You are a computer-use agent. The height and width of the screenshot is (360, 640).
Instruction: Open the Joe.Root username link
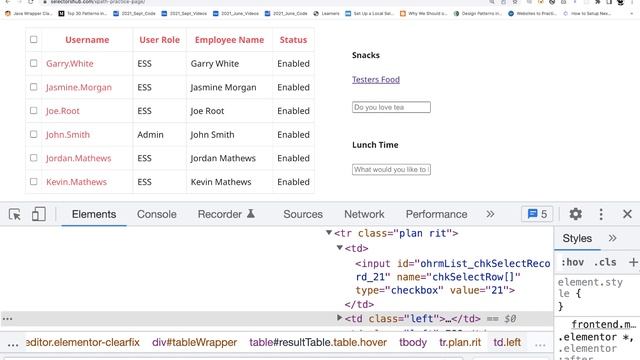tap(63, 111)
